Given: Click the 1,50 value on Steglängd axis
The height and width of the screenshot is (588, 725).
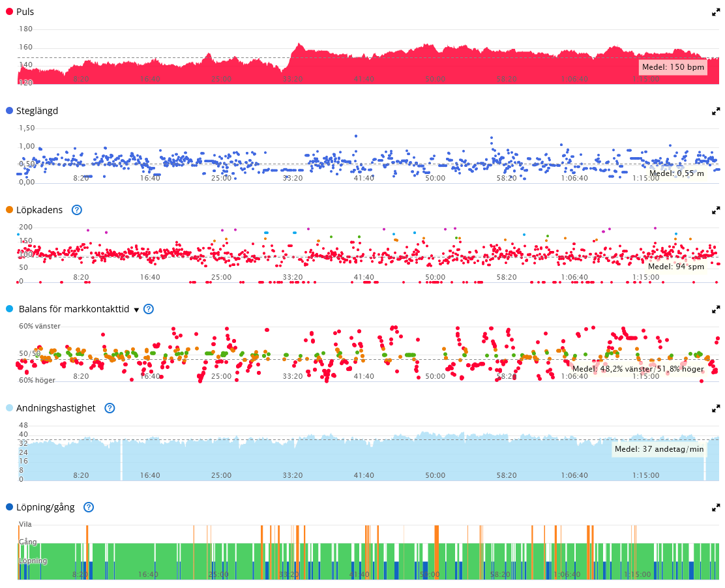Looking at the screenshot, I should coord(27,128).
